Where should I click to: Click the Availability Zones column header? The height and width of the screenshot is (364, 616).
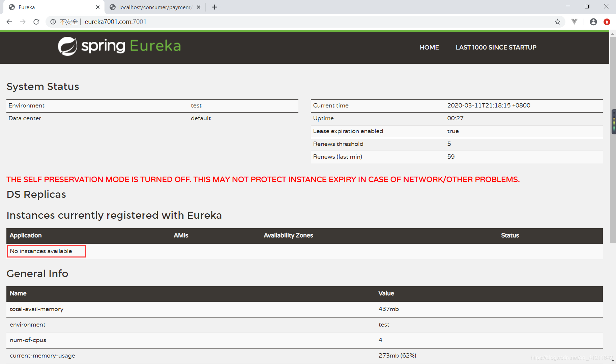(288, 236)
